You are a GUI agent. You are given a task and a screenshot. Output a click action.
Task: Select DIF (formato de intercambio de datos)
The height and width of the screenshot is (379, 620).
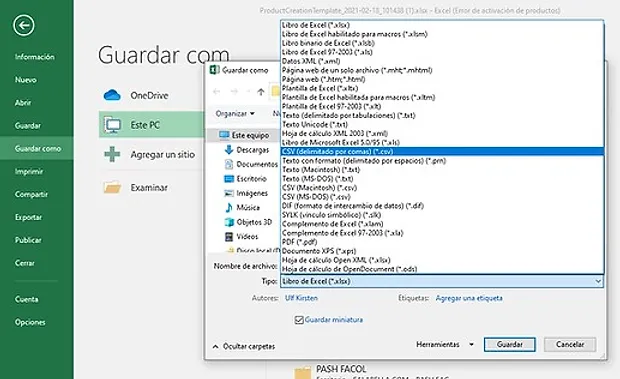[442, 206]
